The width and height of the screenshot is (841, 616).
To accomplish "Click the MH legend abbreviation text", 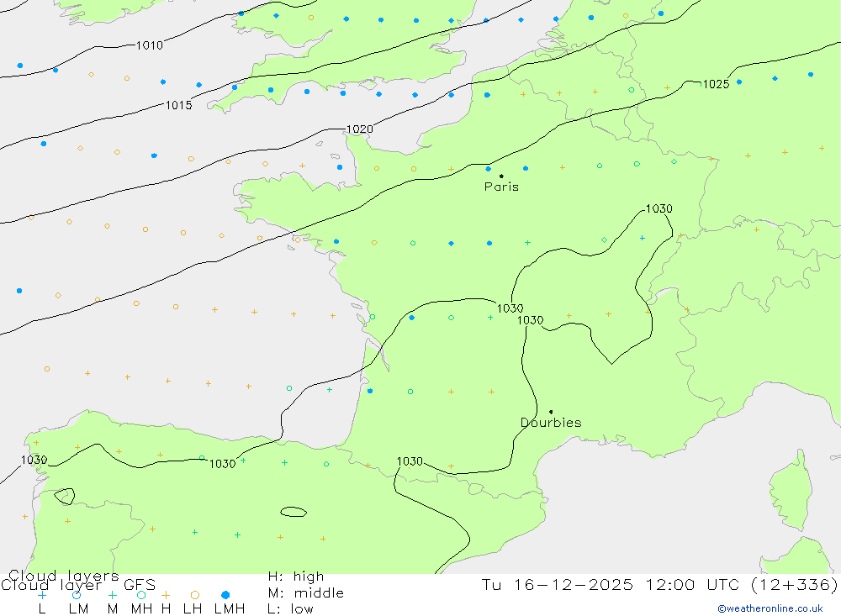I will coord(141,609).
